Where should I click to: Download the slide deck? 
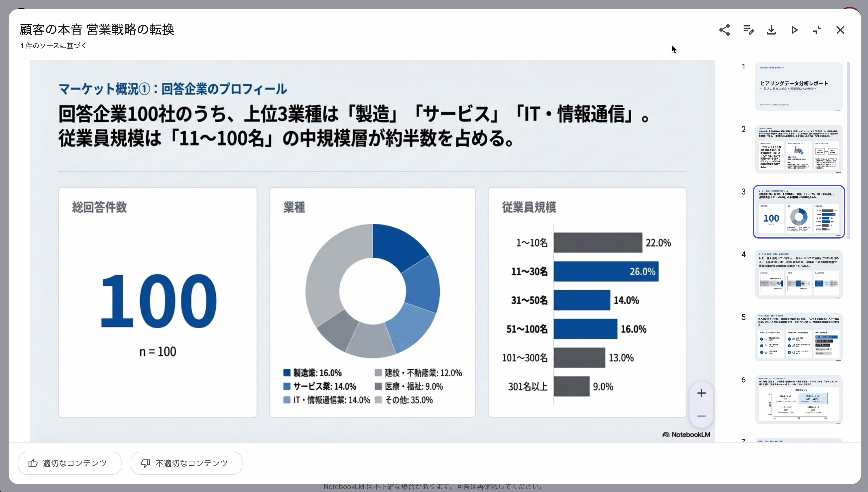pyautogui.click(x=771, y=30)
